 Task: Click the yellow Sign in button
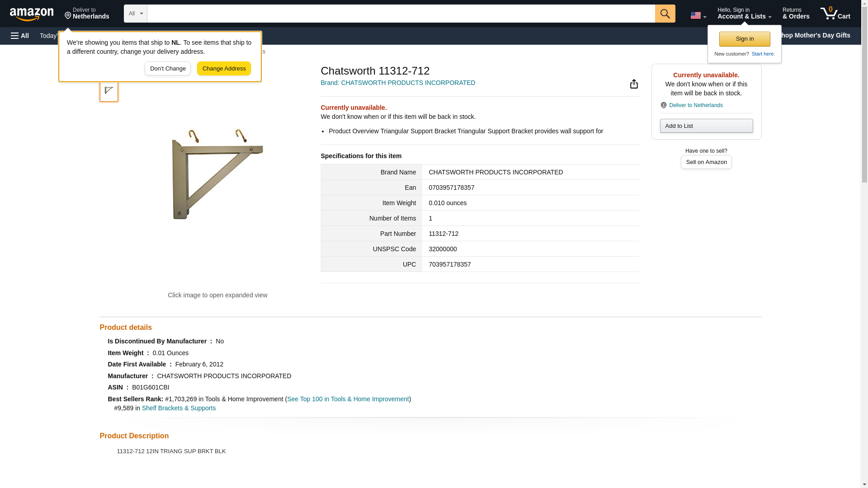click(x=744, y=39)
